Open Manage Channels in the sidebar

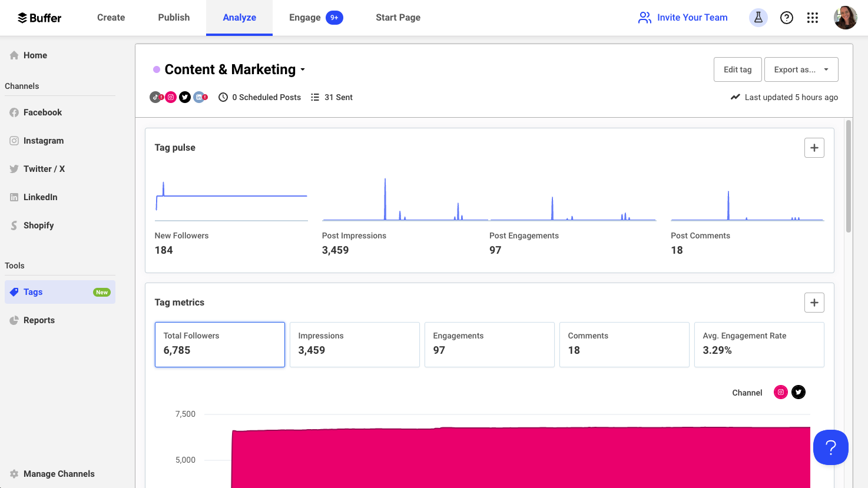tap(58, 474)
